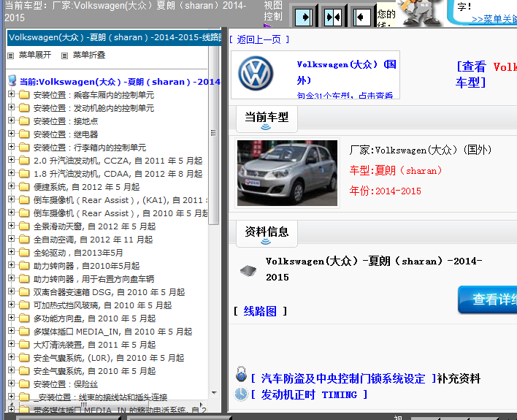Image resolution: width=517 pixels, height=420 pixels.
Task: Click the folder icon for 安装位置：继电器
Action: [24, 134]
